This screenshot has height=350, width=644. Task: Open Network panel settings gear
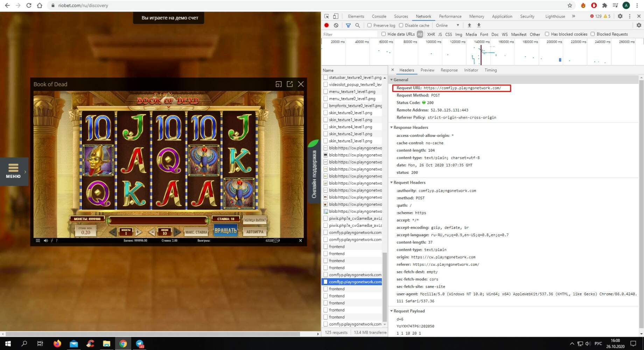(x=639, y=25)
